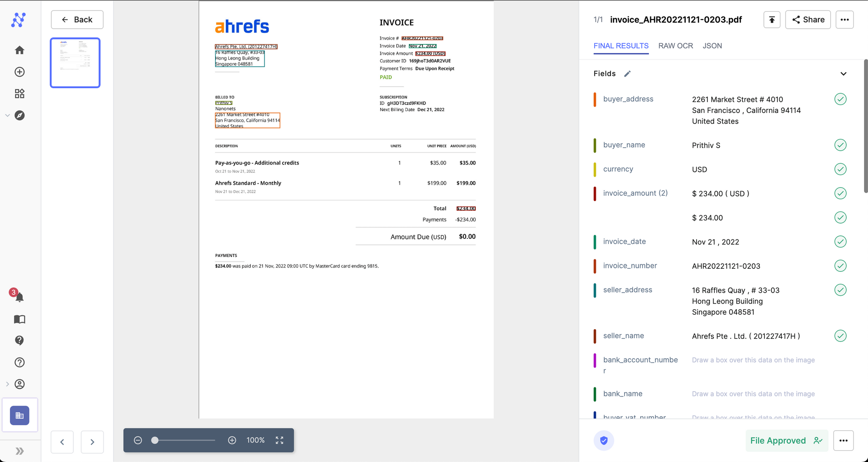Toggle verification on the seller_address field
The width and height of the screenshot is (868, 462).
tap(841, 290)
